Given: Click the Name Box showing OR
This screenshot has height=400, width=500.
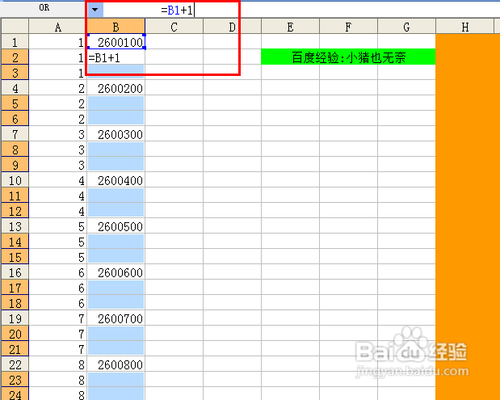Looking at the screenshot, I should click(44, 8).
